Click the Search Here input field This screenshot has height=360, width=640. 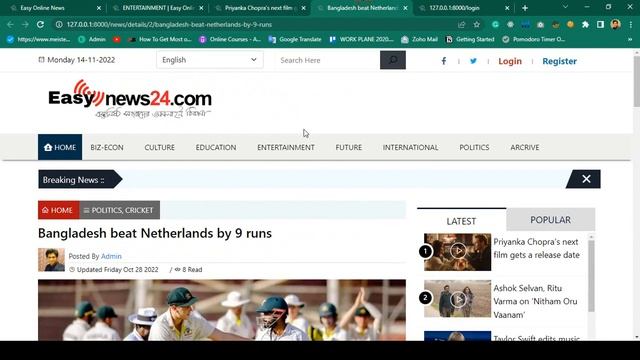coord(327,60)
